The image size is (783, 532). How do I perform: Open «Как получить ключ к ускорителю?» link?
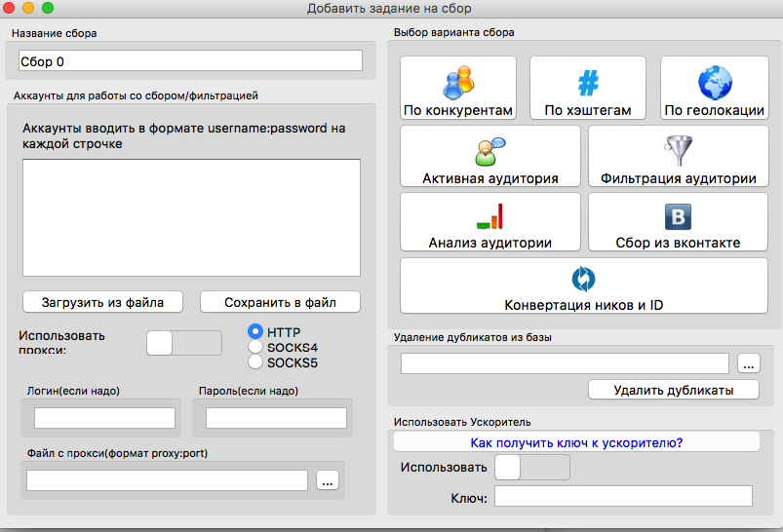[575, 442]
